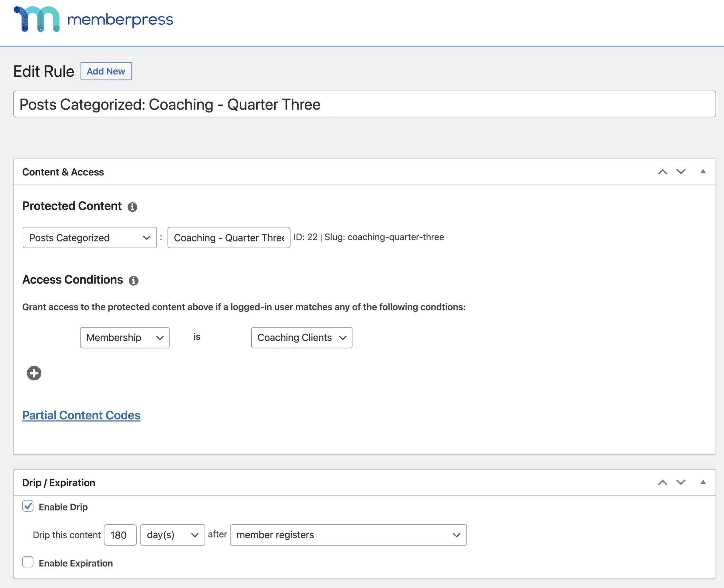The height and width of the screenshot is (588, 724).
Task: Collapse the Content & Access panel
Action: click(x=703, y=171)
